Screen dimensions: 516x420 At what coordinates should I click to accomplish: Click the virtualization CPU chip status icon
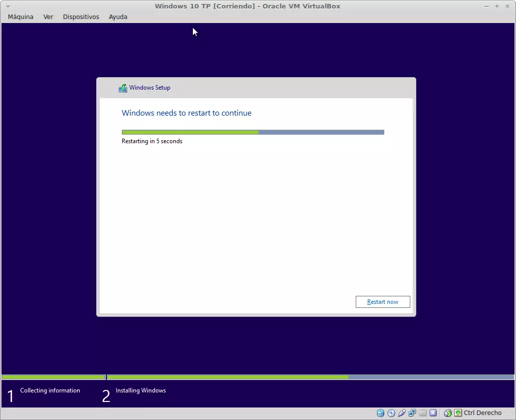tap(433, 413)
